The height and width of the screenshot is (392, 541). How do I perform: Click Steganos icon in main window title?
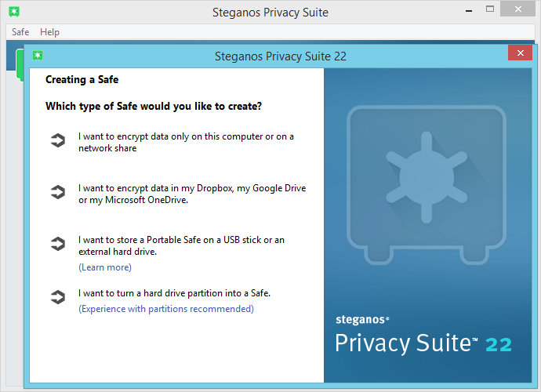[x=14, y=12]
